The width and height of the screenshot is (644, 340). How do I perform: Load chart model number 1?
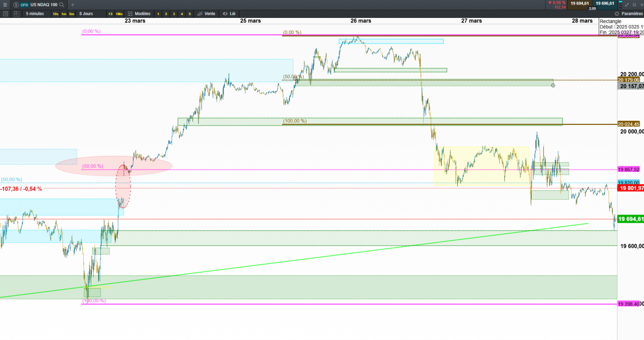(x=158, y=14)
